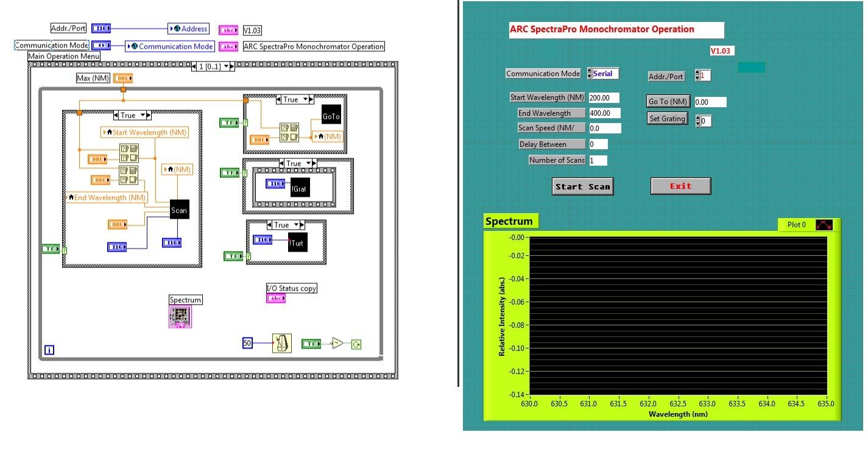Click the Delay Between value field
868x449 pixels.
[598, 144]
